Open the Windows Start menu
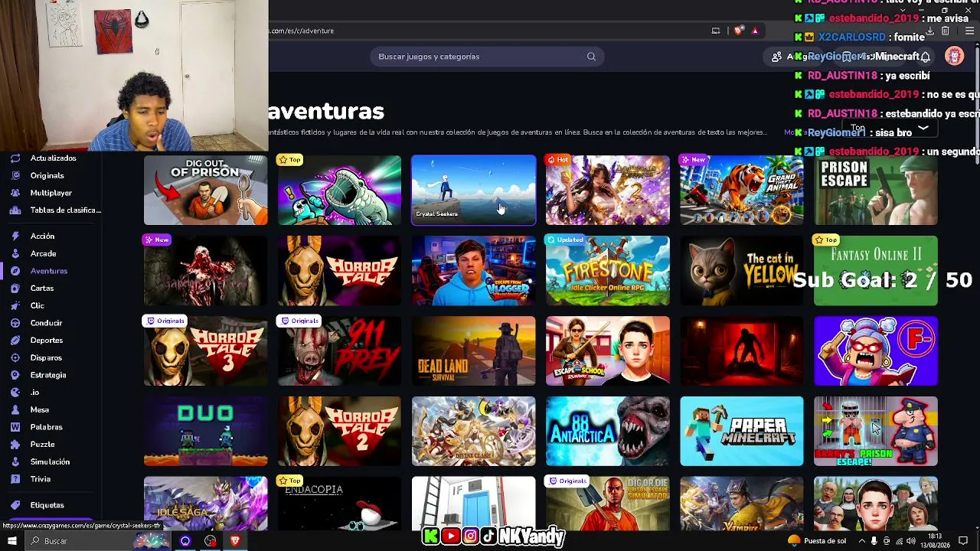The height and width of the screenshot is (551, 980). [11, 541]
